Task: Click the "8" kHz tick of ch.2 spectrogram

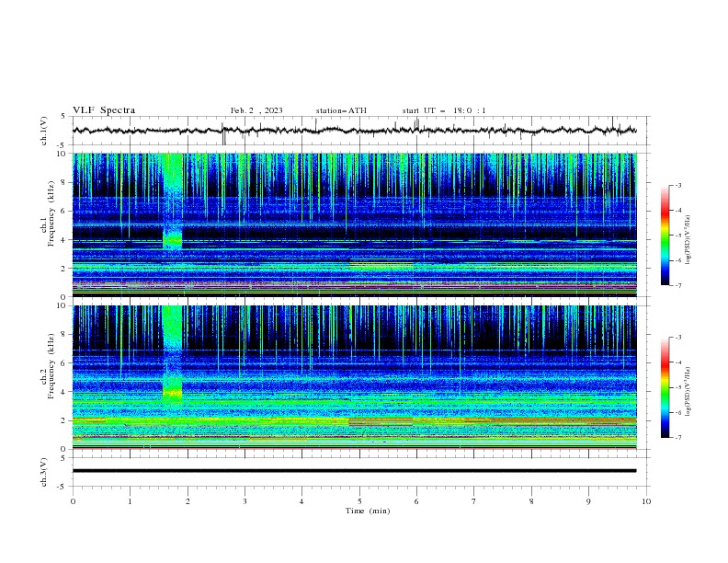Action: [x=63, y=335]
